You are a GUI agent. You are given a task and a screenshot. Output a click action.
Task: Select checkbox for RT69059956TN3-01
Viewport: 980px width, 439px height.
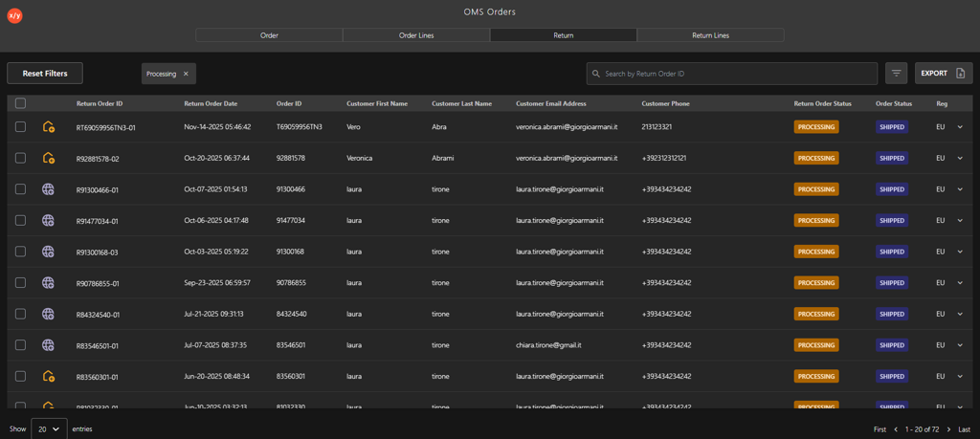pyautogui.click(x=21, y=127)
